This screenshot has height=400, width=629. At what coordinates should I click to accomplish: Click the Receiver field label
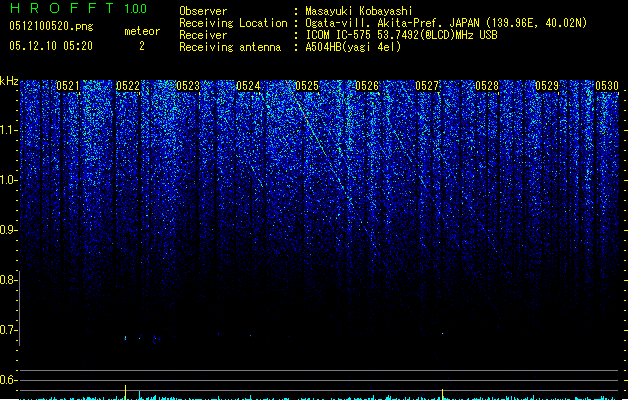point(203,35)
